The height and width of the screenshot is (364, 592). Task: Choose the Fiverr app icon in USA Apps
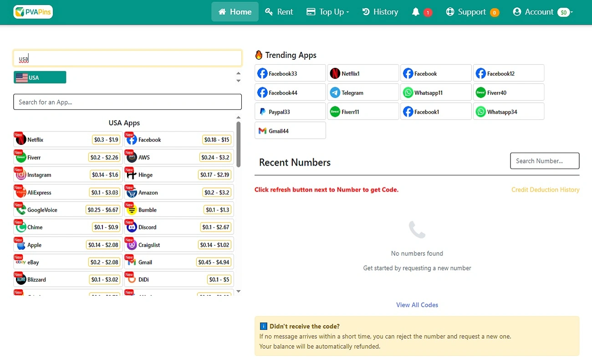tap(21, 157)
